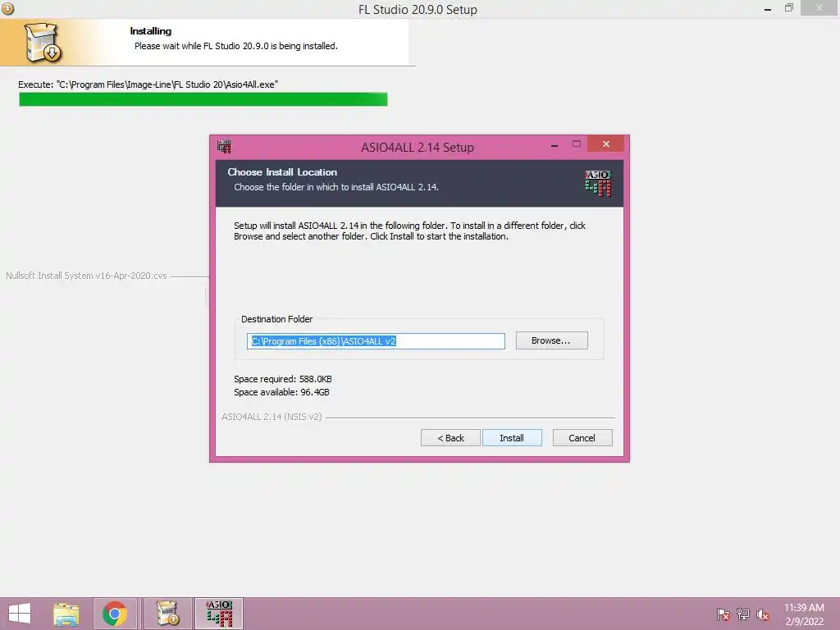This screenshot has height=630, width=840.
Task: Click the Install button in ASIO4ALL setup
Action: click(512, 438)
